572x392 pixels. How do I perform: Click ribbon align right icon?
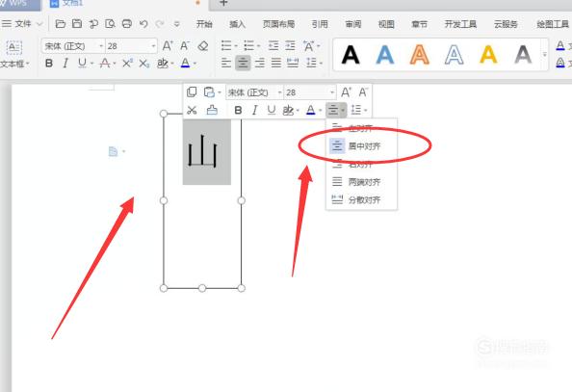tap(260, 64)
